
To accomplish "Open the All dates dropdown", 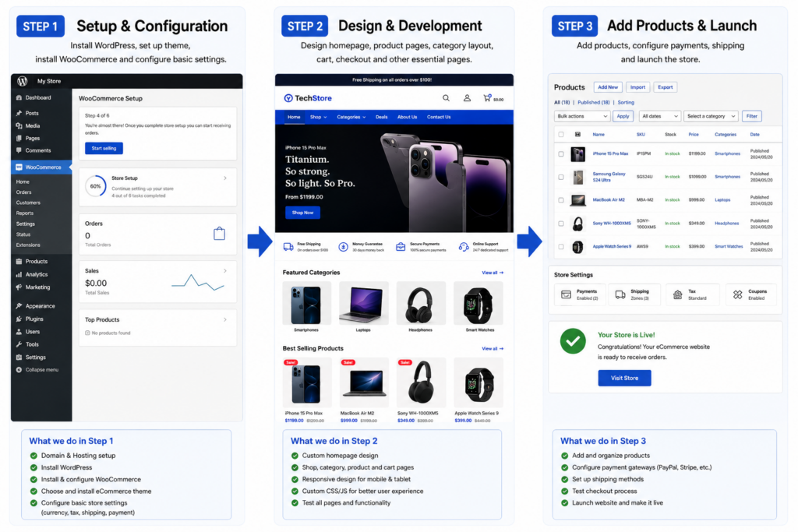I will click(659, 116).
